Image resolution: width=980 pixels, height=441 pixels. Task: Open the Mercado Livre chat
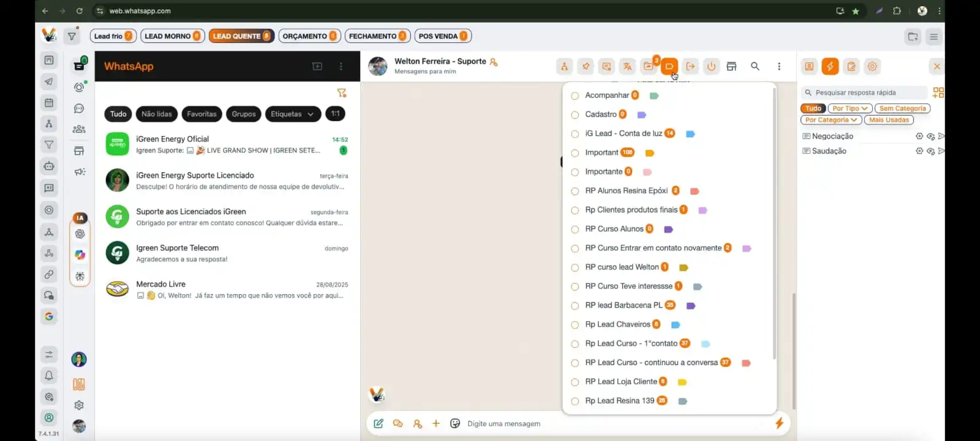click(x=227, y=289)
